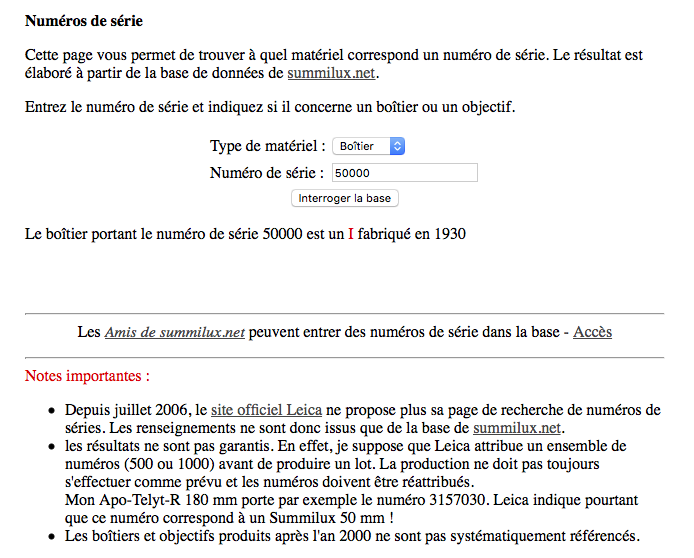Open the summilux.net link in the intro paragraph
Screen dimensions: 694x558
[331, 73]
